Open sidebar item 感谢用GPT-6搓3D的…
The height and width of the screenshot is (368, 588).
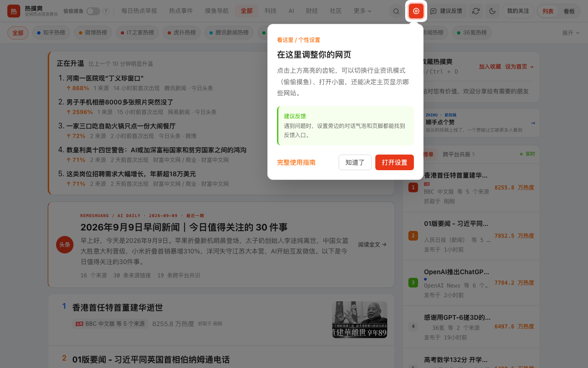point(457,317)
